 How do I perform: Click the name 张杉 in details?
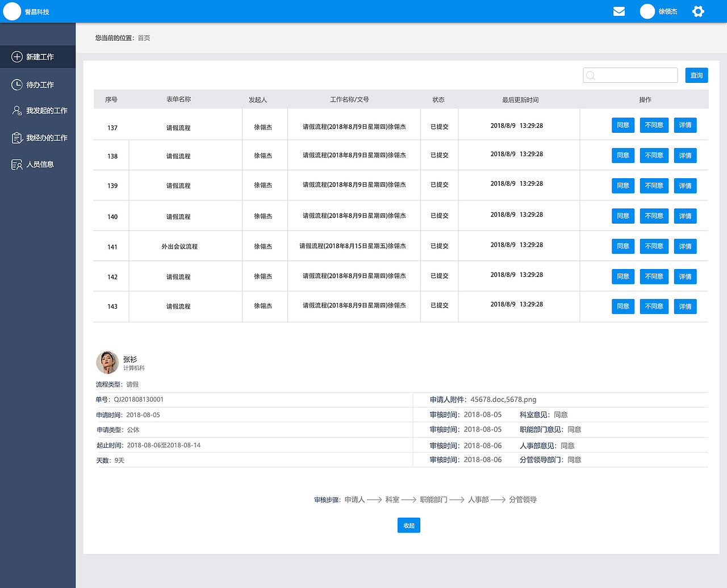[x=130, y=359]
